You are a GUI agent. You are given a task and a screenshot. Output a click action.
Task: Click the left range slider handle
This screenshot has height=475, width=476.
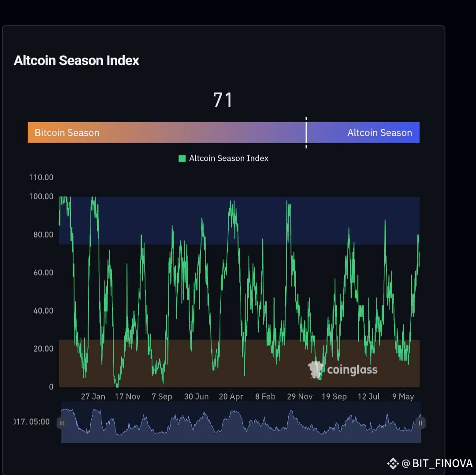tap(62, 423)
